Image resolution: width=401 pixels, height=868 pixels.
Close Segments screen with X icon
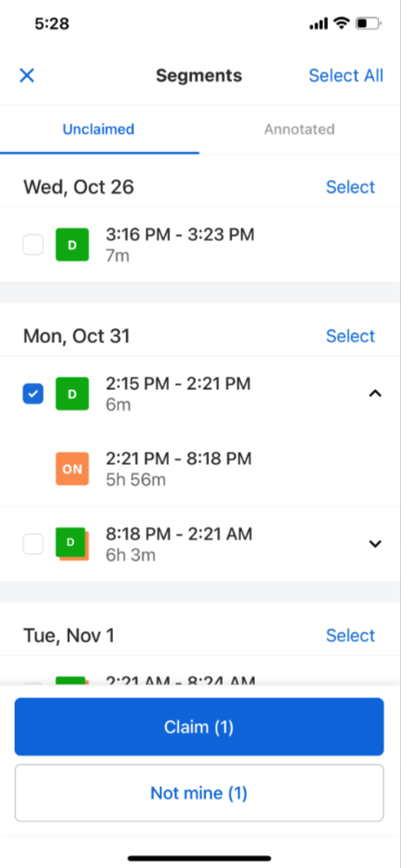point(27,75)
